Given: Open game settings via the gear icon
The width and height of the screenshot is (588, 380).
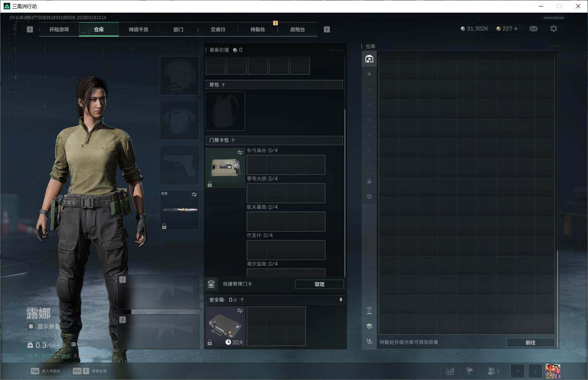Looking at the screenshot, I should point(553,29).
